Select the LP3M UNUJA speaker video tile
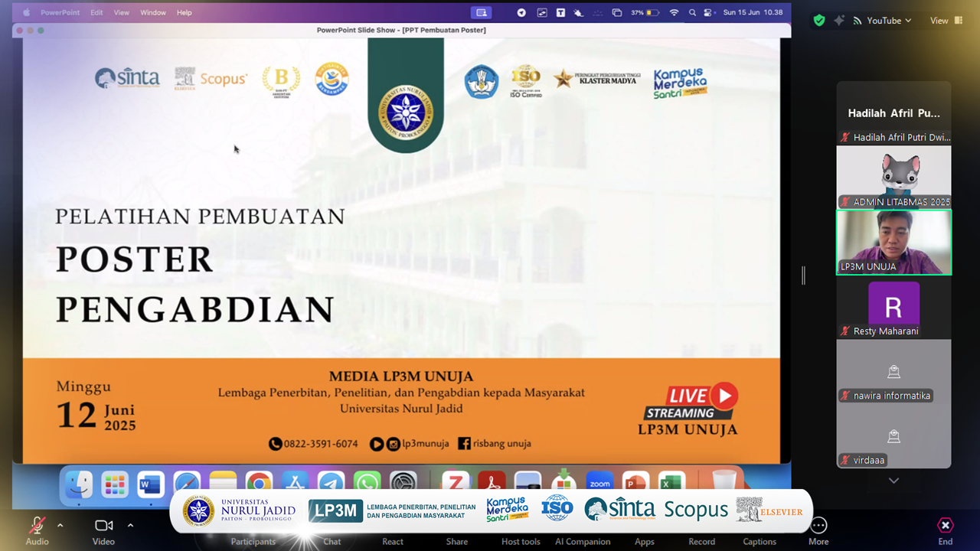 point(893,242)
